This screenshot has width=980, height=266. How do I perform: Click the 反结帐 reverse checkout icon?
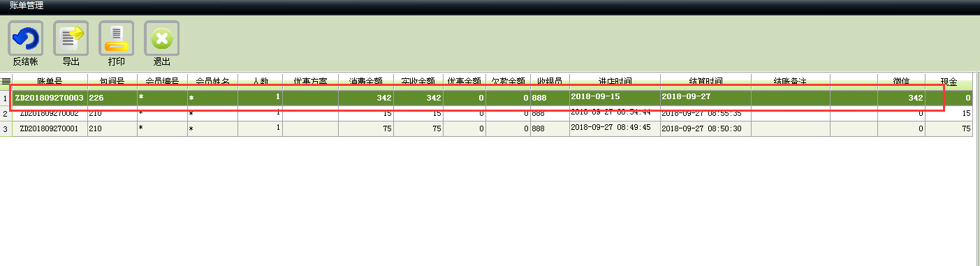[25, 38]
